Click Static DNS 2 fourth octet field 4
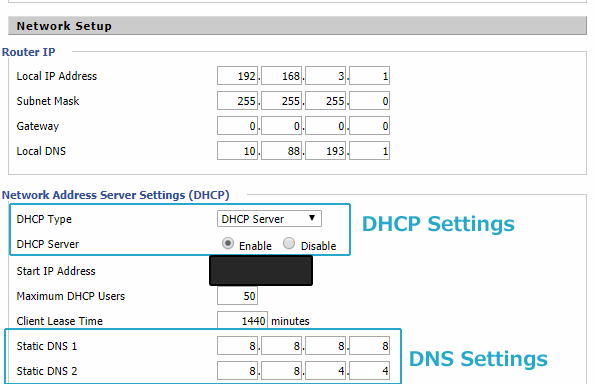Image resolution: width=594 pixels, height=384 pixels. coord(369,371)
